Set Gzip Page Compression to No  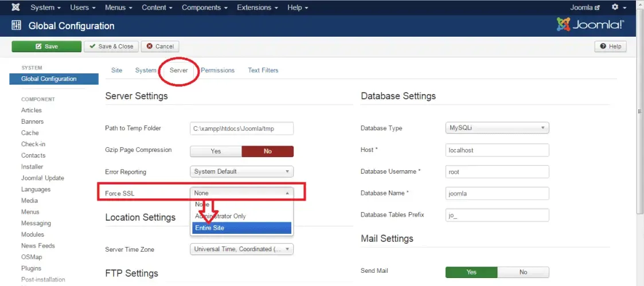[268, 151]
